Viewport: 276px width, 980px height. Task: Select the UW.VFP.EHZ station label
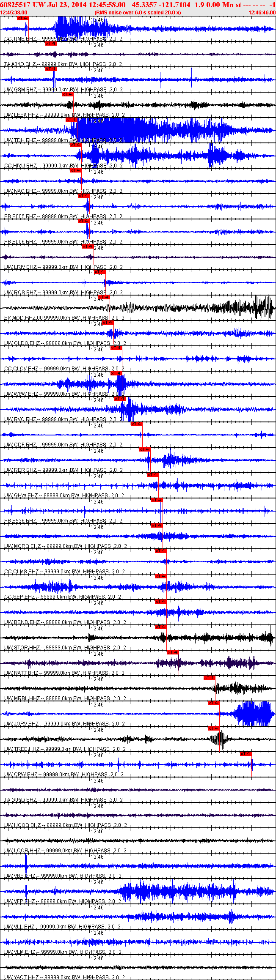(20, 901)
